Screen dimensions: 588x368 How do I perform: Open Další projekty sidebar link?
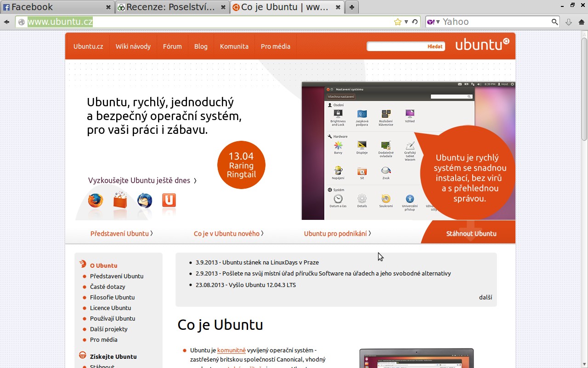[x=109, y=329]
